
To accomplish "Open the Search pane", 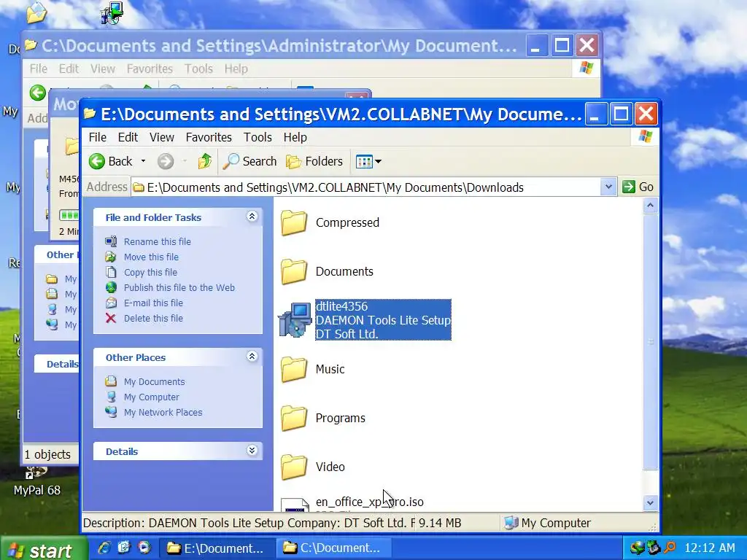I will coord(249,161).
